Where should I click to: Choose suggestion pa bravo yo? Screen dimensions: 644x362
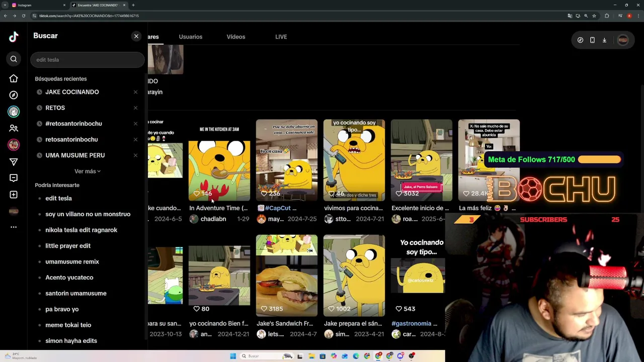[x=62, y=309]
